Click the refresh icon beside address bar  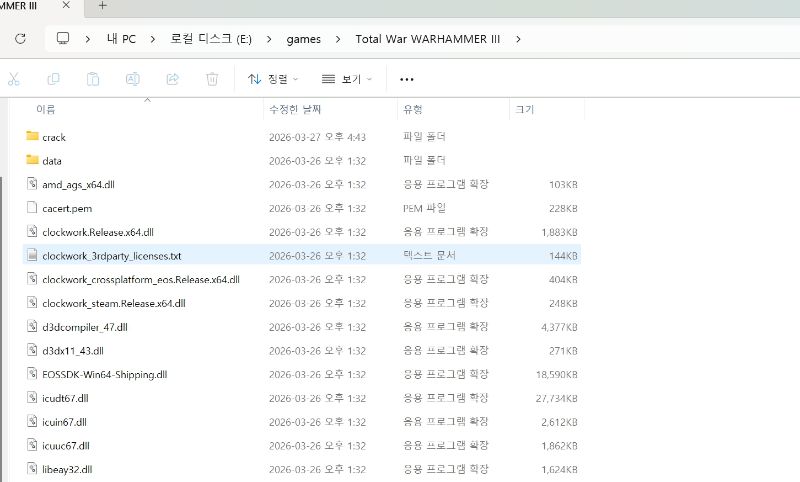click(20, 39)
